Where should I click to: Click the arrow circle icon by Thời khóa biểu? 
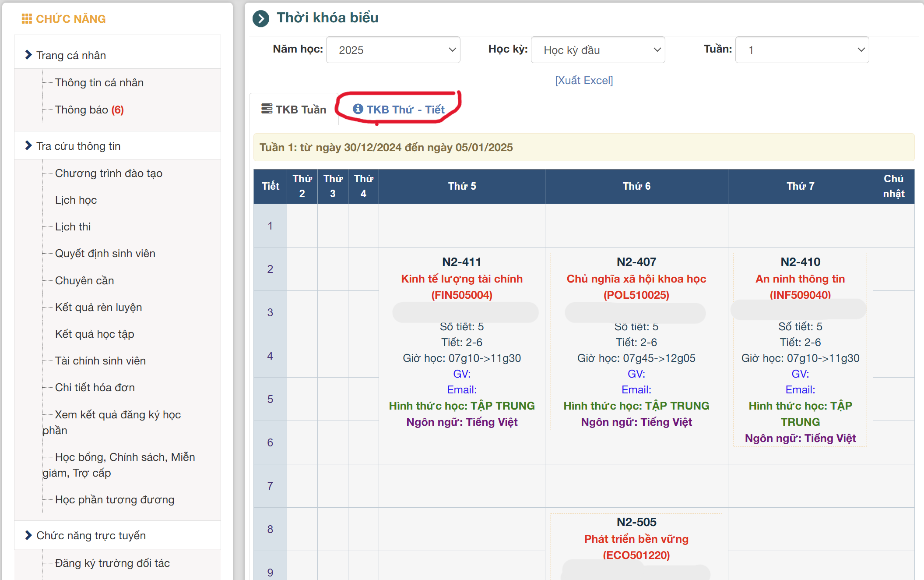coord(261,19)
